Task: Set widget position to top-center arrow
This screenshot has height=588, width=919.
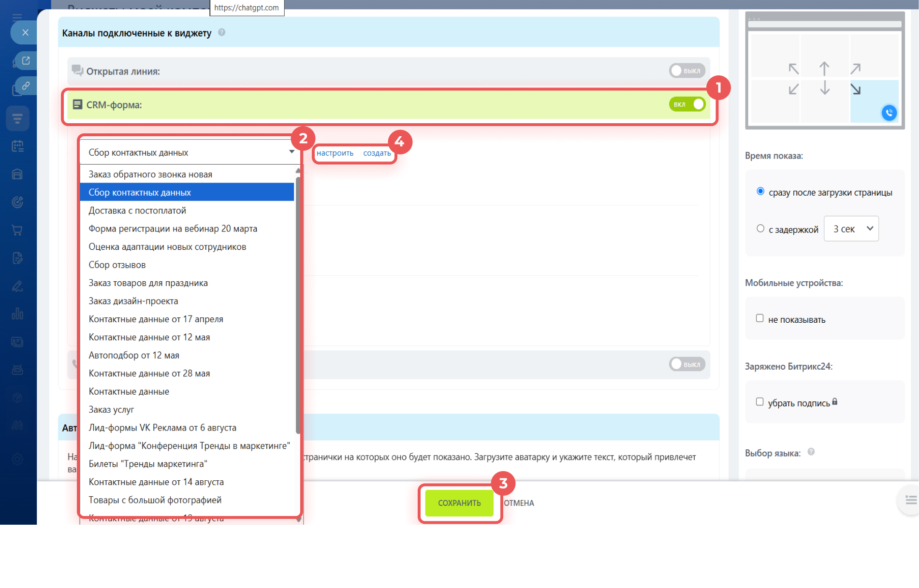Action: point(825,69)
